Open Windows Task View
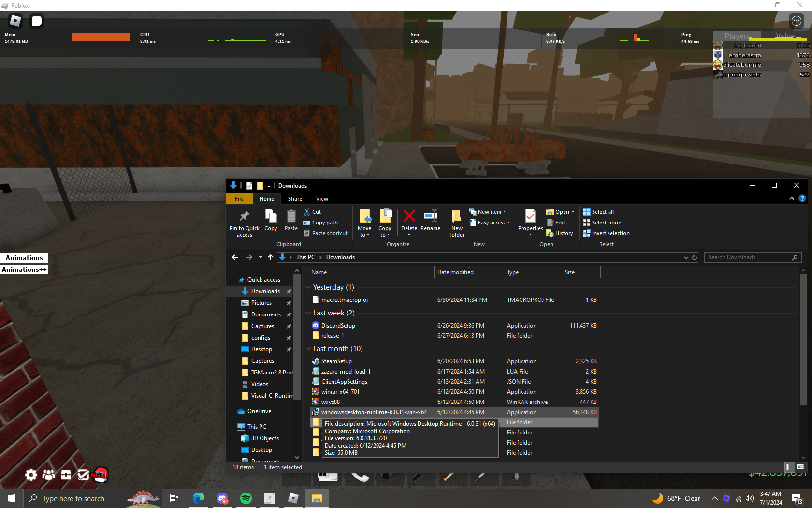 (174, 498)
